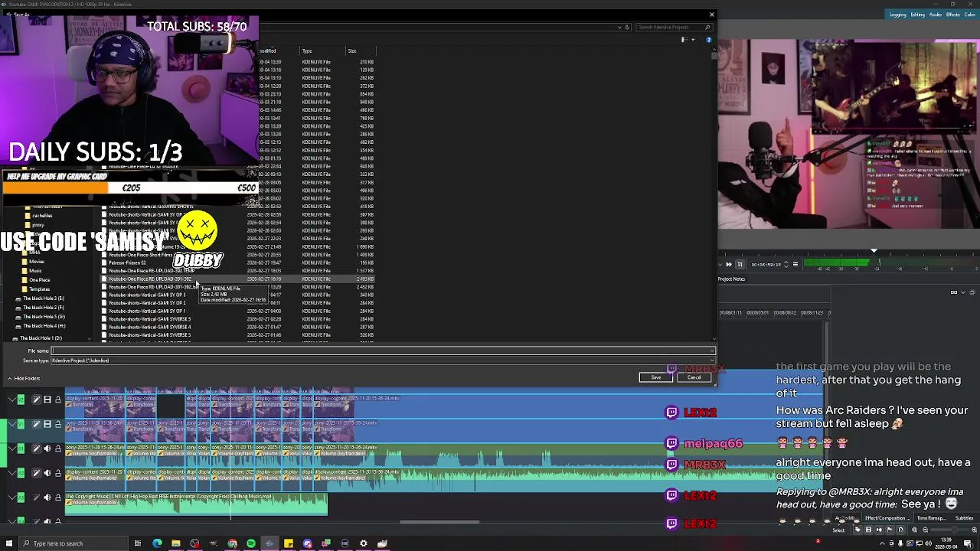Collapse the V2 track header
980x551 pixels.
tap(11, 399)
